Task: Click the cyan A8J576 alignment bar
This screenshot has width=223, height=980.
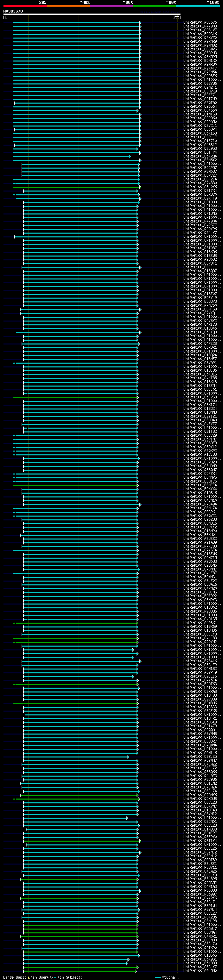Action: 77,23
